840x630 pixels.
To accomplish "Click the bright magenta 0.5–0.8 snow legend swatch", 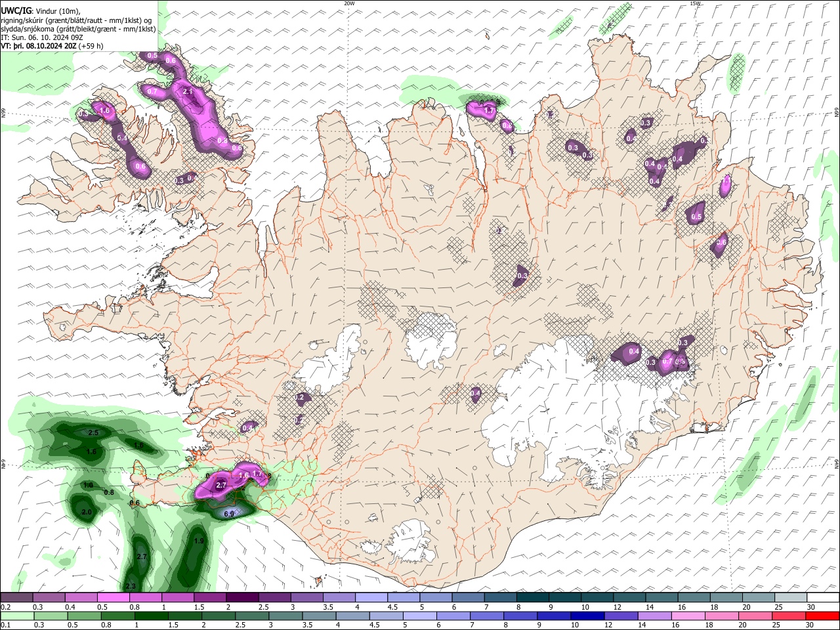I will point(114,598).
